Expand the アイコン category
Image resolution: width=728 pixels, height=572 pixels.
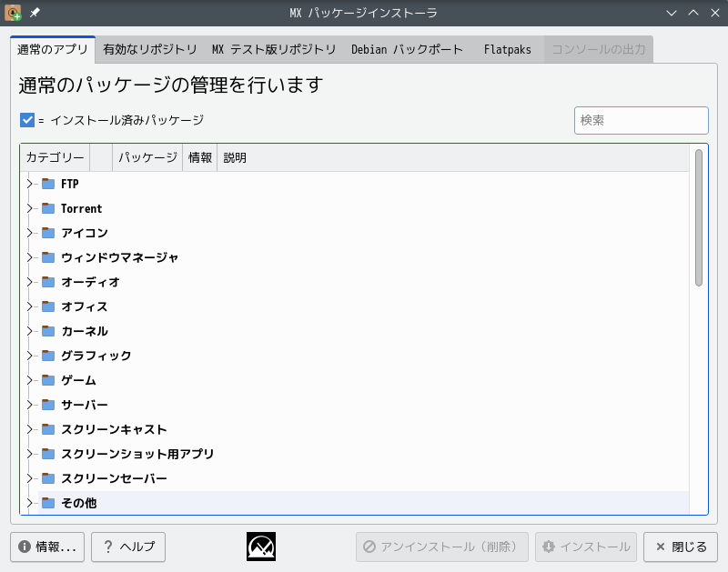(29, 233)
